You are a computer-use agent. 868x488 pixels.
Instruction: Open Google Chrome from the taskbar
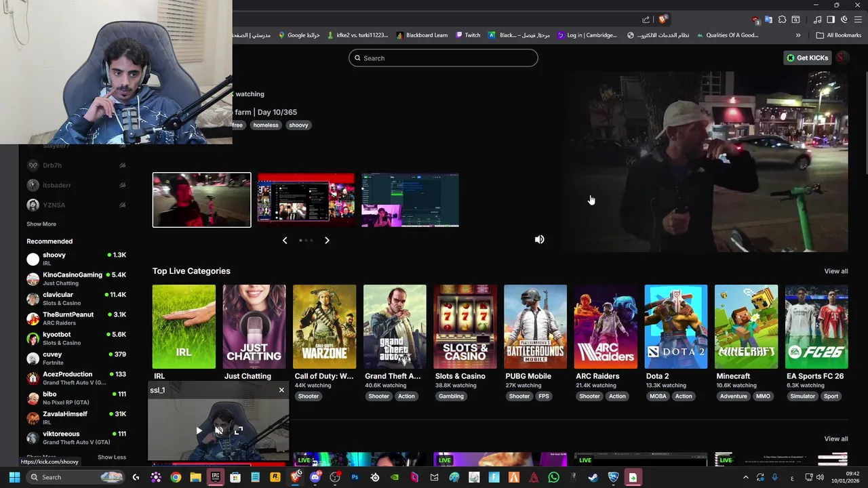click(176, 477)
